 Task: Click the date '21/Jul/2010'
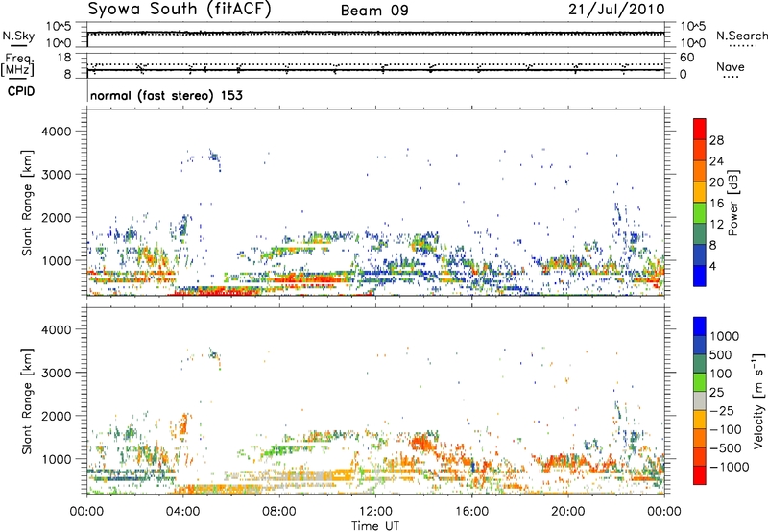point(616,10)
